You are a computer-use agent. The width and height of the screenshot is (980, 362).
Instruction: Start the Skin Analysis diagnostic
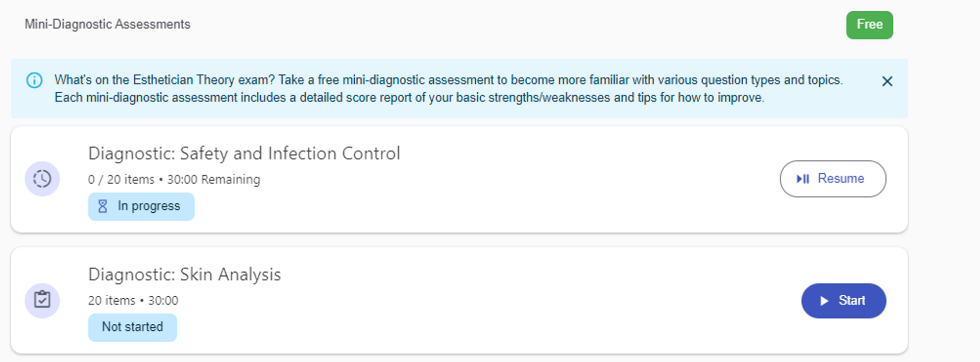point(844,301)
